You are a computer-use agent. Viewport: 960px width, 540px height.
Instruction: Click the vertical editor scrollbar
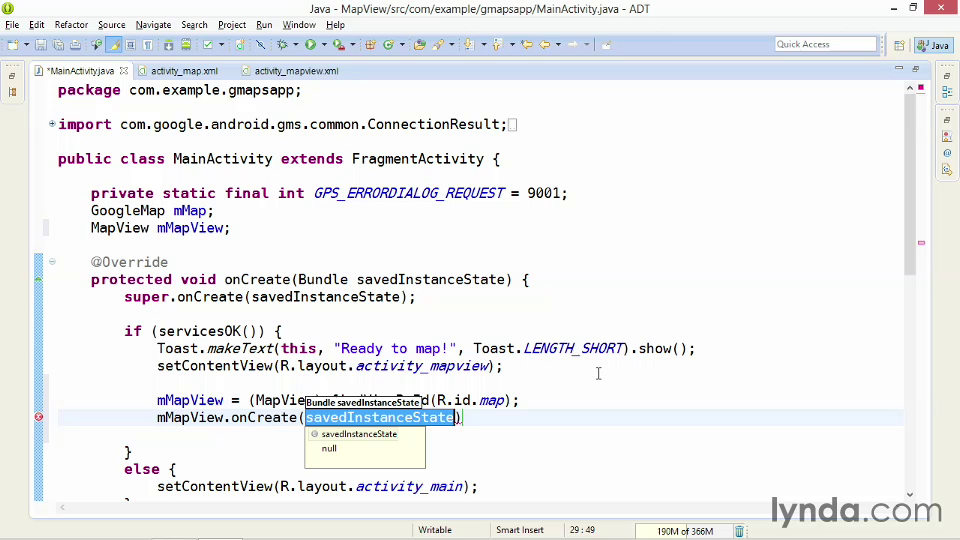(910, 185)
